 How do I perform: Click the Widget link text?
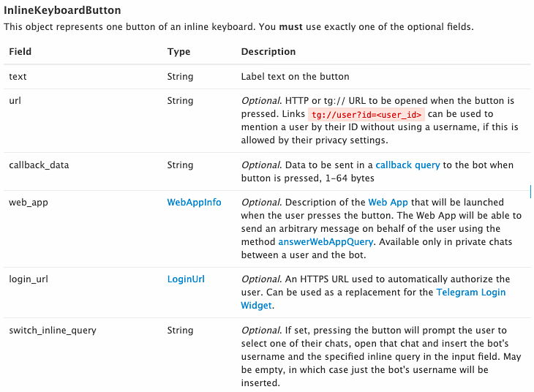256,306
